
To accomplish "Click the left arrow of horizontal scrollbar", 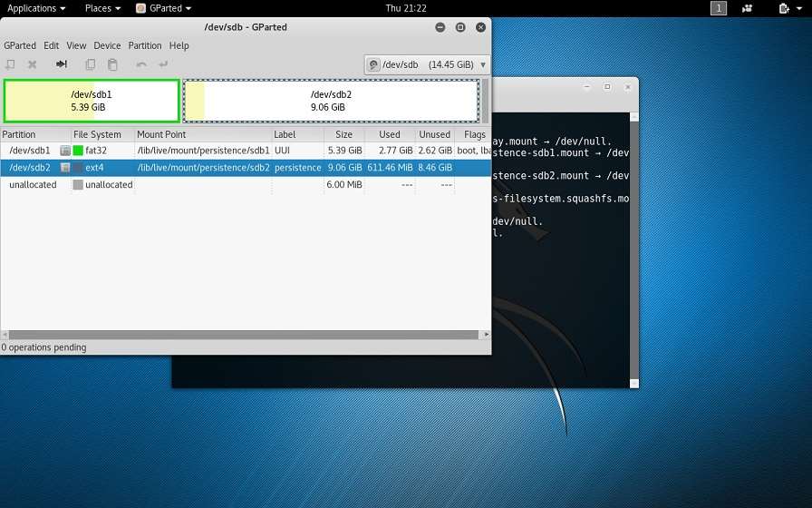I will click(x=5, y=335).
